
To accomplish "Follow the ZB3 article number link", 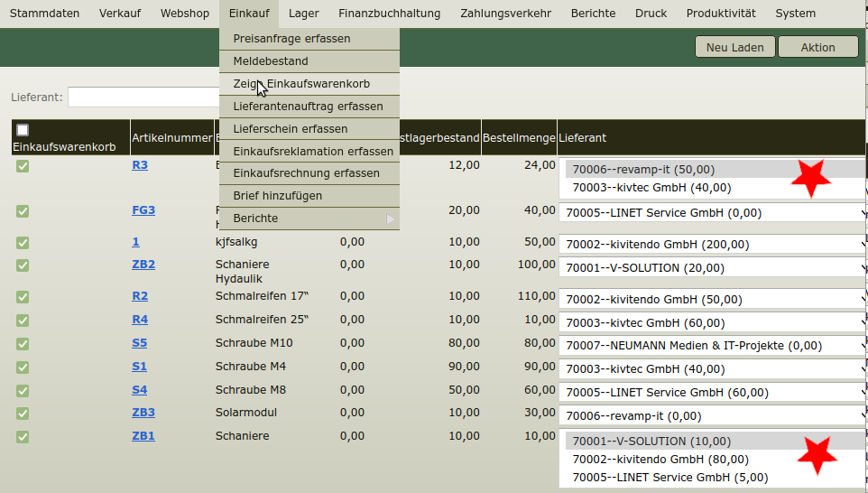I will click(x=143, y=413).
